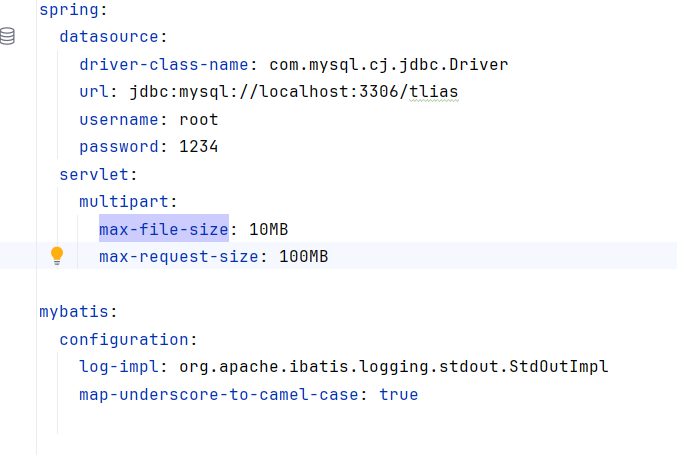Click the map-underscore-to-camel-case true value
Screen dimensions: 677x455
(398, 394)
